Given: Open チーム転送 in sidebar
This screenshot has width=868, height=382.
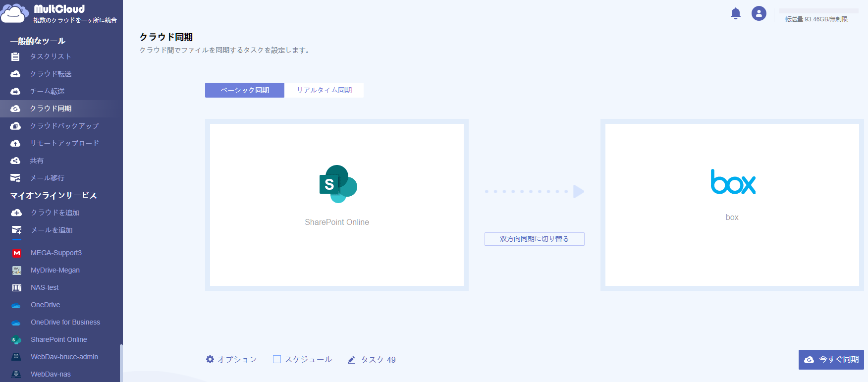Looking at the screenshot, I should pos(48,91).
